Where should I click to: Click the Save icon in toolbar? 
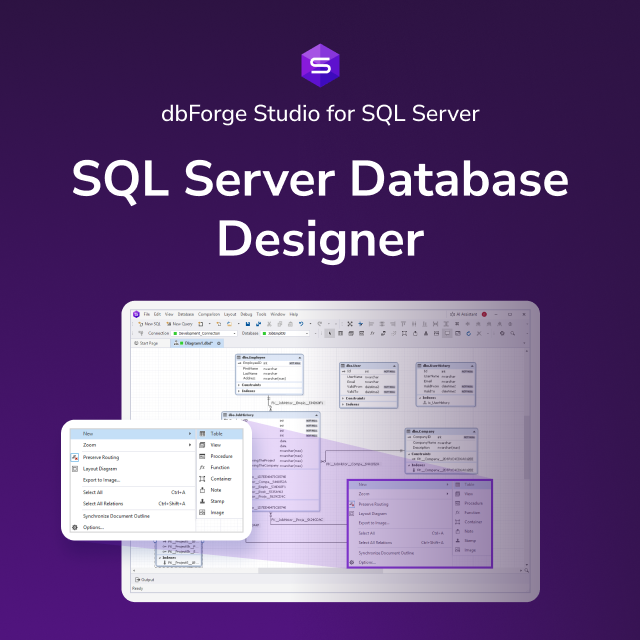[248, 324]
